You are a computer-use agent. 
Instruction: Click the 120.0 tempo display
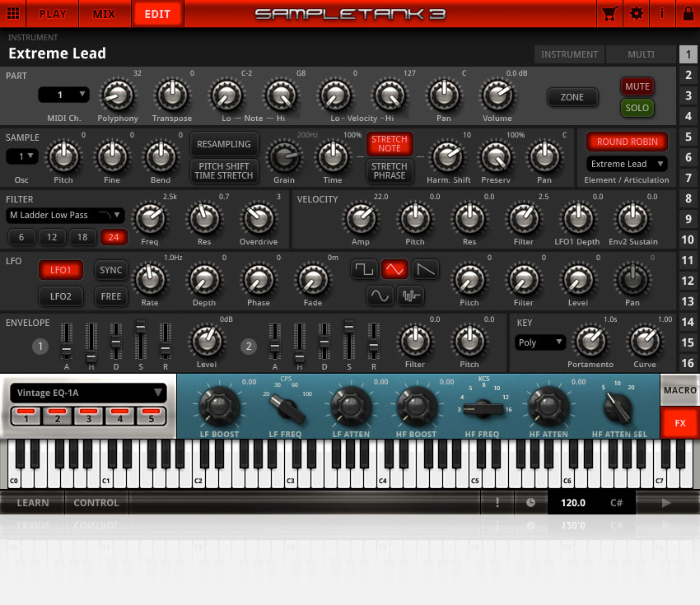tap(573, 502)
